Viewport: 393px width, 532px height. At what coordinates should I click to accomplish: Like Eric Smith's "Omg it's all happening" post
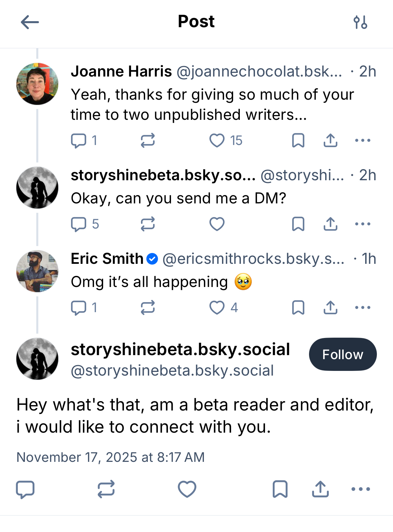click(x=217, y=307)
